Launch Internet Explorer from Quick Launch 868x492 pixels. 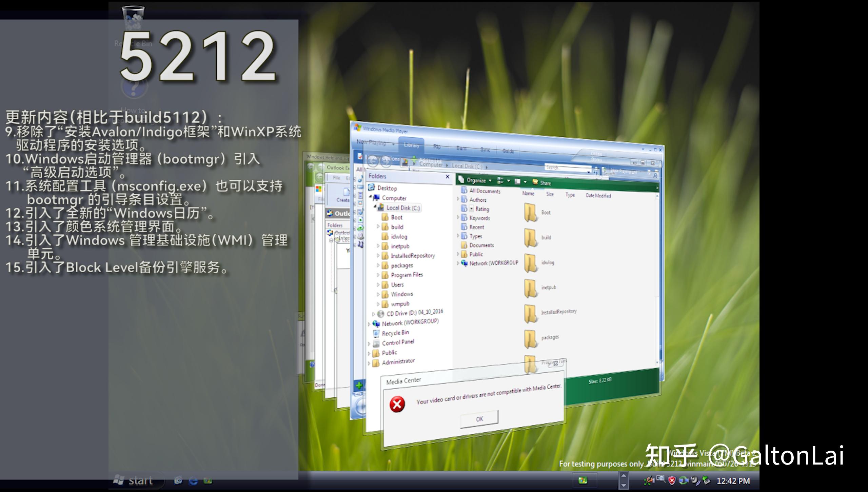point(193,480)
